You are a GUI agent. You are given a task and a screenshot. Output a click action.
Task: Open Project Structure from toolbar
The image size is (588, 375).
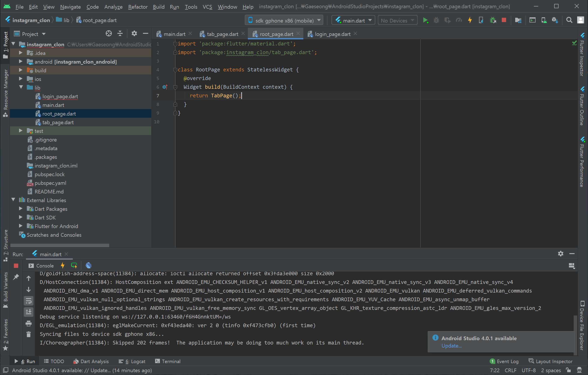click(518, 20)
